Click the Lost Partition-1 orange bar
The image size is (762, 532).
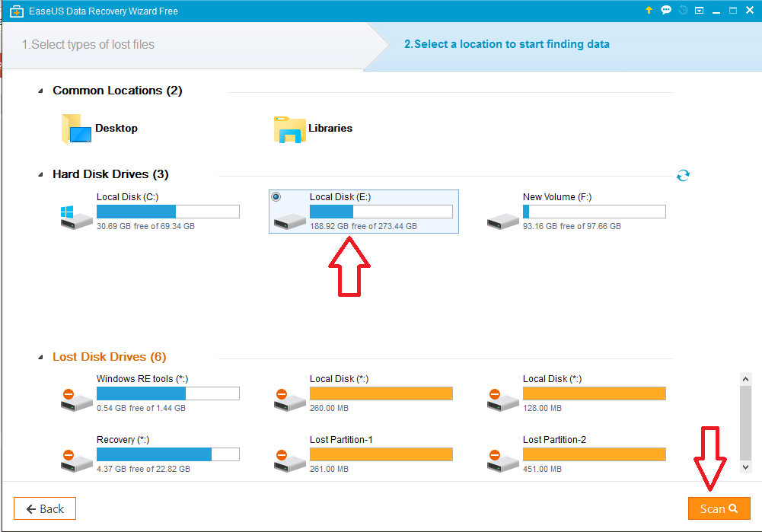click(381, 454)
